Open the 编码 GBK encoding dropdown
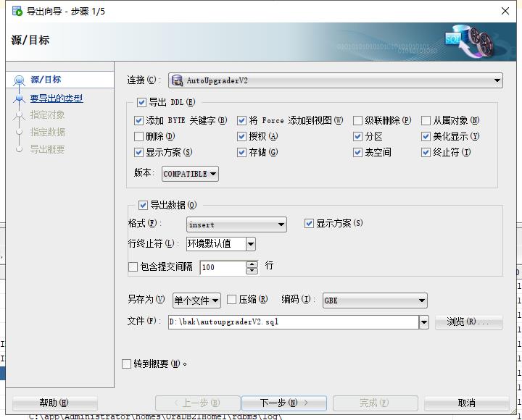The image size is (522, 420). pos(421,300)
